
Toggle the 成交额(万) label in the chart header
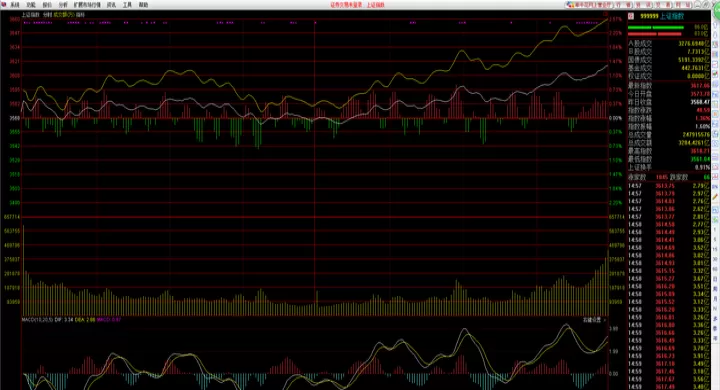pos(64,15)
